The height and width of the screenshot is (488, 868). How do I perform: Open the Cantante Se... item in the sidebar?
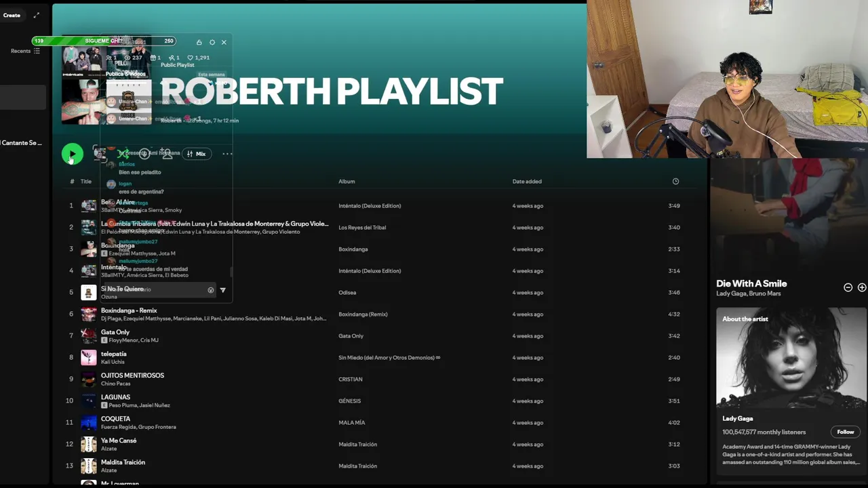(x=21, y=143)
